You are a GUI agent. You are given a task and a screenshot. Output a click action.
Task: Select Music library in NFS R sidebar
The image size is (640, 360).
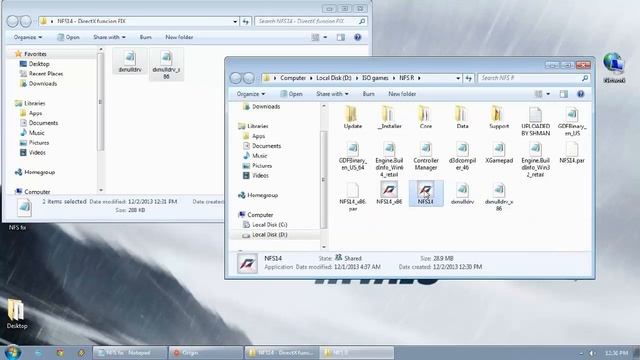[260, 156]
